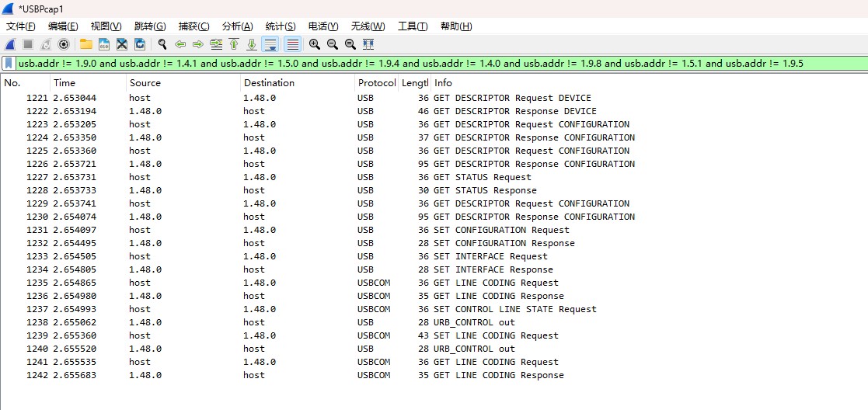Open the 分析(A) menu

237,26
